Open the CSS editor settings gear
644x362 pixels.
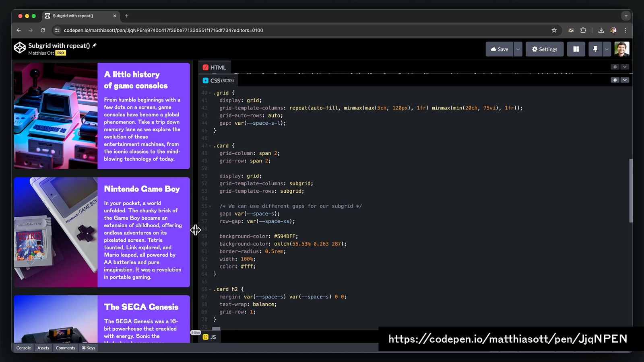coord(615,80)
